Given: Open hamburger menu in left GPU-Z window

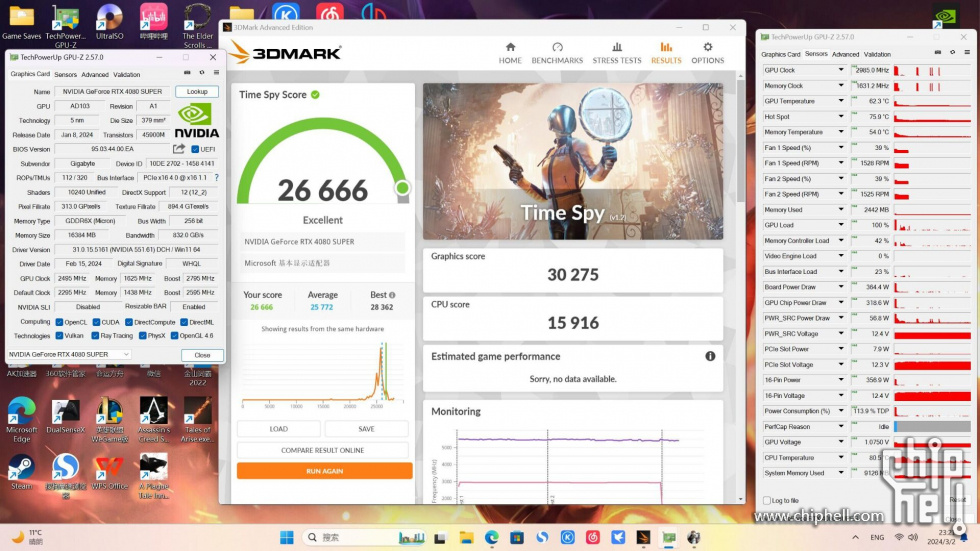Looking at the screenshot, I should click(216, 73).
